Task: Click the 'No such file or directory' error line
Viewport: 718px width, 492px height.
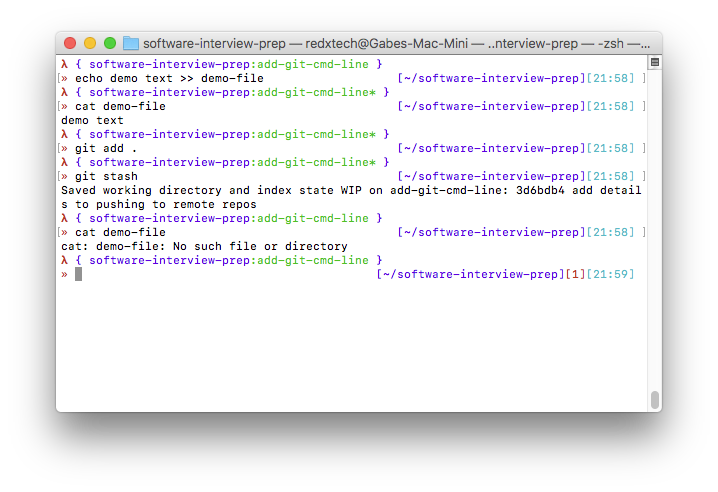Action: tap(204, 246)
